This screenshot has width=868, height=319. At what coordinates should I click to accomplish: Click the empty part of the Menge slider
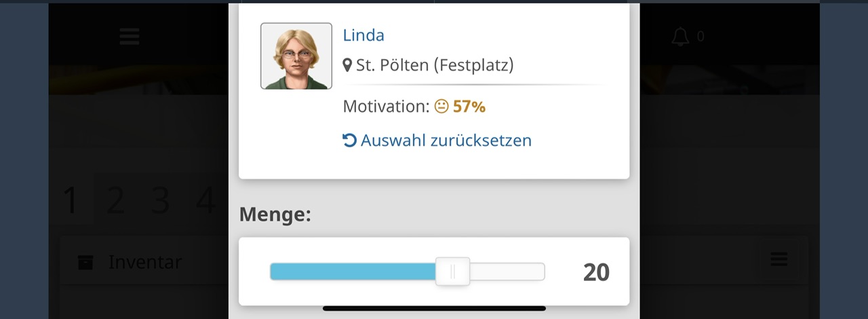tap(507, 271)
